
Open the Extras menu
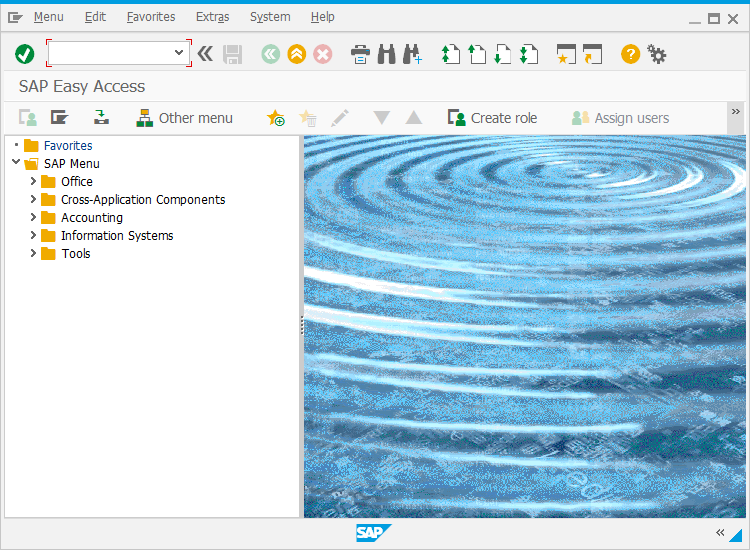pos(212,17)
